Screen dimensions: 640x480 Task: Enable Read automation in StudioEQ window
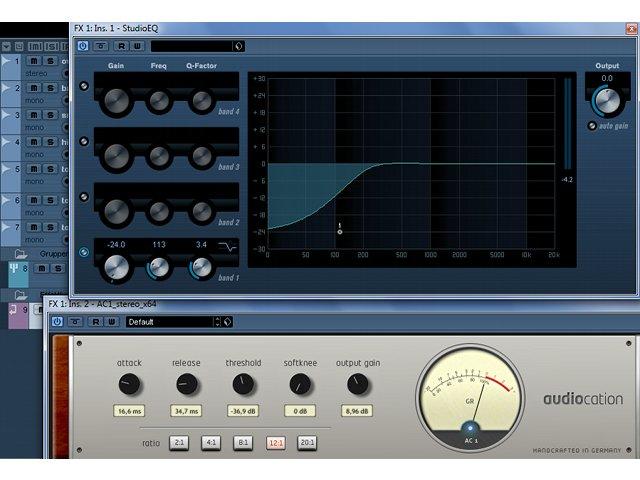(121, 46)
